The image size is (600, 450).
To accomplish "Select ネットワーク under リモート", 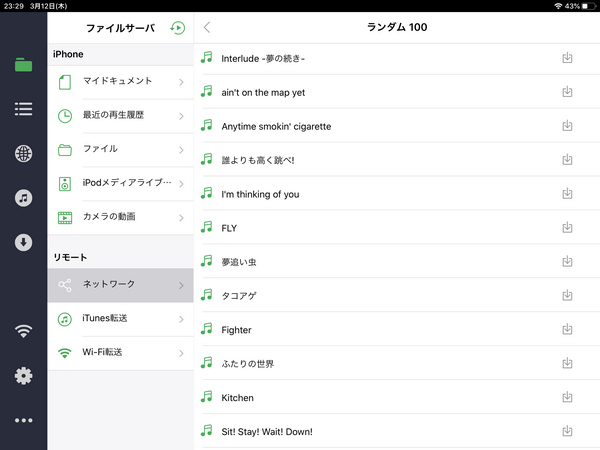I will tap(121, 285).
